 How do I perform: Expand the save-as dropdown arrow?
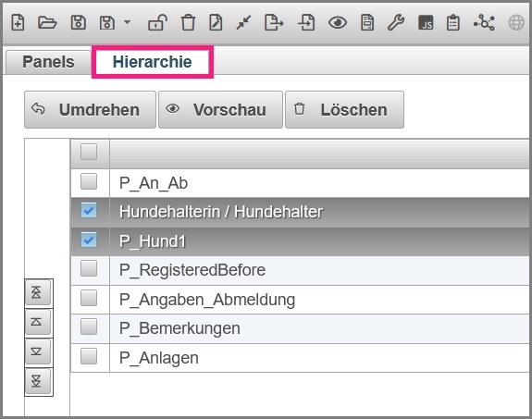[x=128, y=22]
